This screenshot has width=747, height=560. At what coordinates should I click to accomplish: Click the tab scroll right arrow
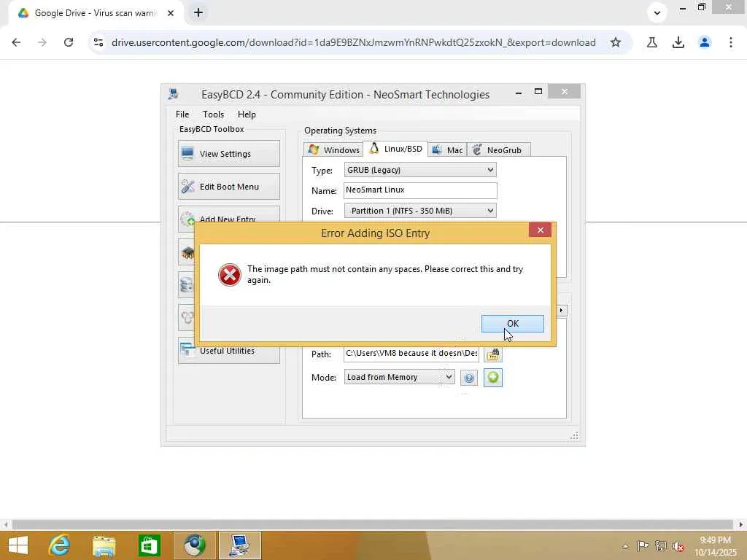(561, 311)
